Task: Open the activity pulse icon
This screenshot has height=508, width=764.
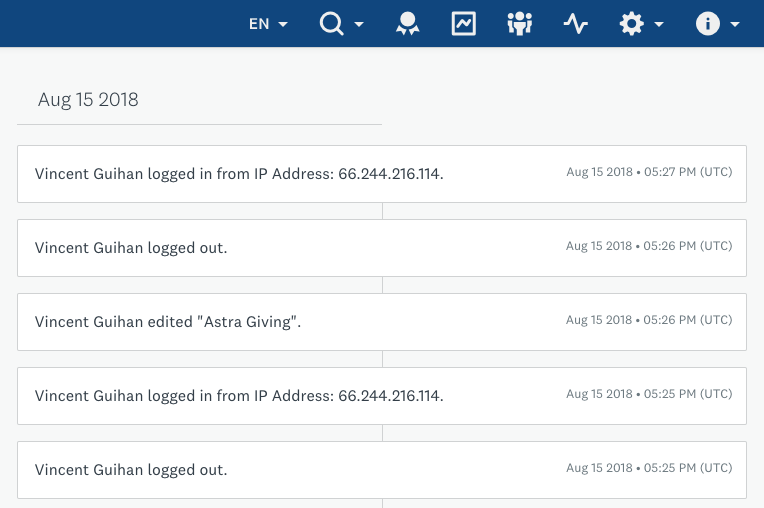Action: (575, 23)
